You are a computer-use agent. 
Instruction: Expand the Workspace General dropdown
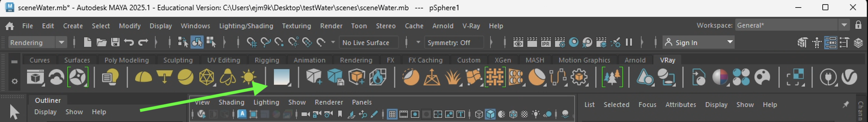click(844, 25)
